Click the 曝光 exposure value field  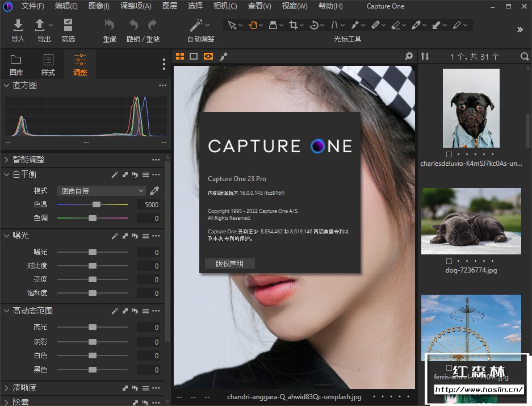pyautogui.click(x=149, y=252)
